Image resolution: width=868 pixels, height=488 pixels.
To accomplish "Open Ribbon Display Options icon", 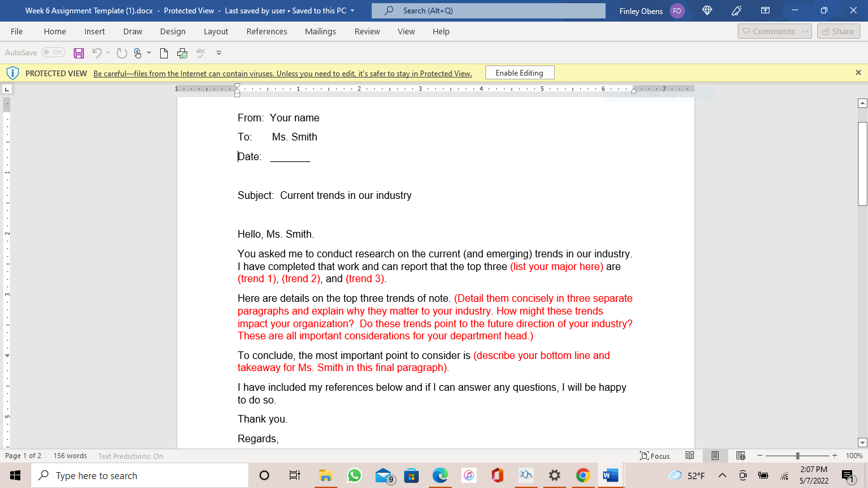I will click(x=765, y=11).
